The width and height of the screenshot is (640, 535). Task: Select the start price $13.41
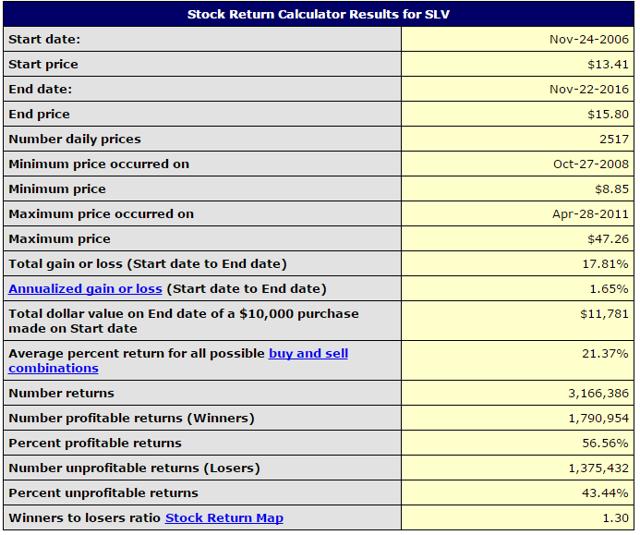[608, 64]
